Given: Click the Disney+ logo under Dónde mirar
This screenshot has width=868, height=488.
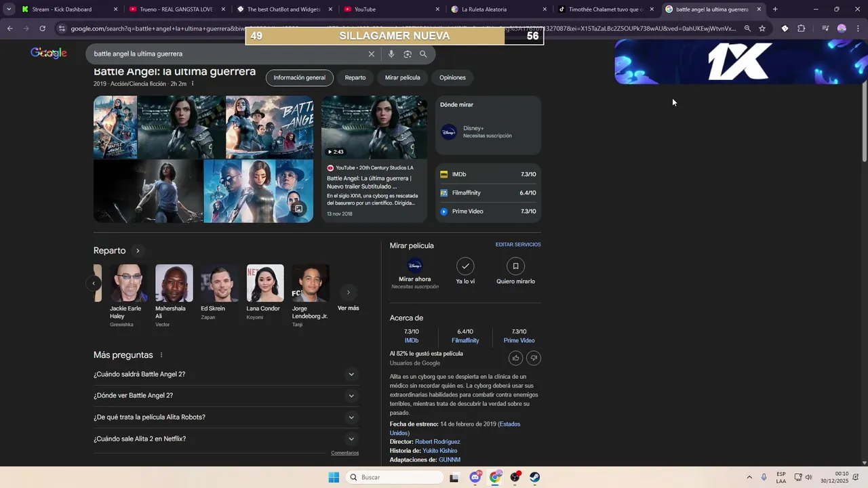Looking at the screenshot, I should pos(448,131).
